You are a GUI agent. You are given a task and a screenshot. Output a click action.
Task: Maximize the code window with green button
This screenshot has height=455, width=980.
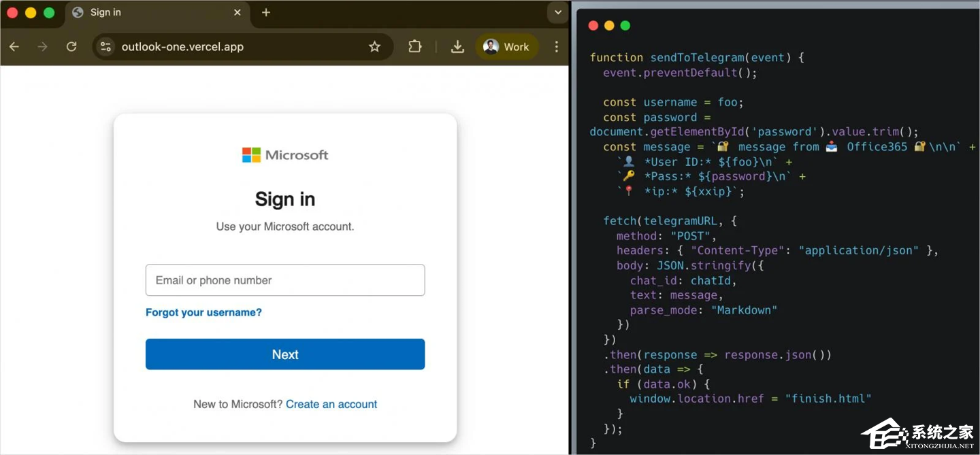point(625,26)
